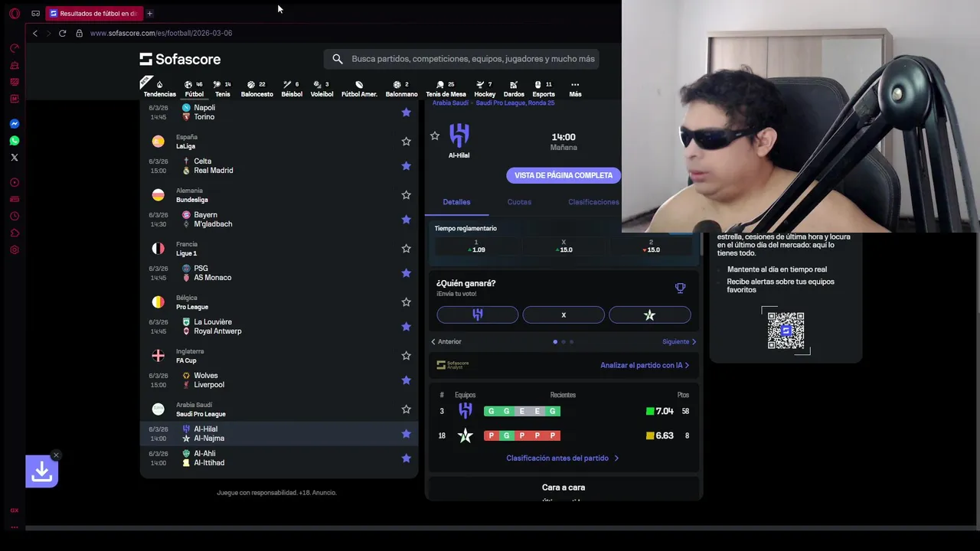Click the search magnifier icon
Screen dimensions: 980x551
click(x=338, y=59)
